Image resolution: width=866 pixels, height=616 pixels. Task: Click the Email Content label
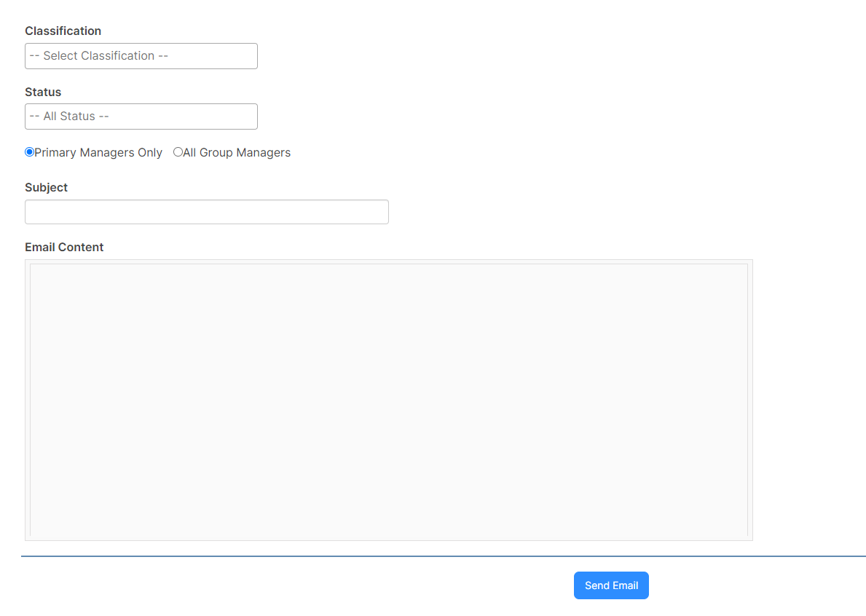(x=64, y=248)
